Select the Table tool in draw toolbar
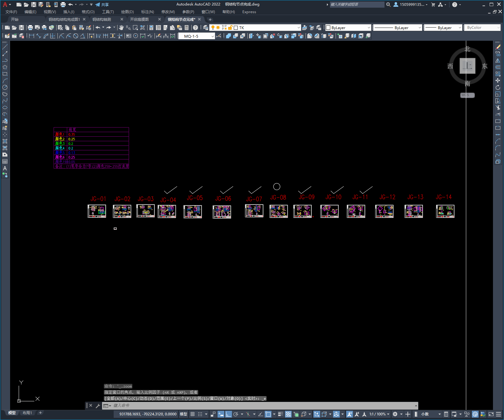504x420 pixels. [5, 162]
